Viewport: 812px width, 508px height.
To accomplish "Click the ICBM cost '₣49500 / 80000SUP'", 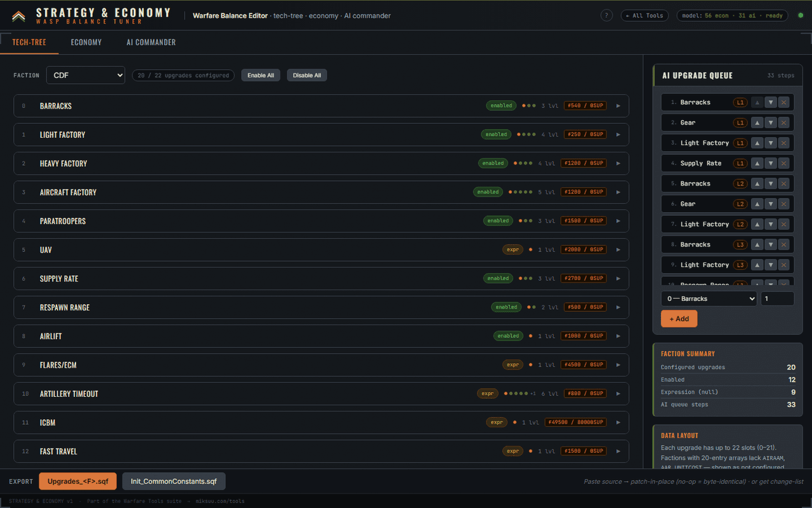I will click(575, 422).
